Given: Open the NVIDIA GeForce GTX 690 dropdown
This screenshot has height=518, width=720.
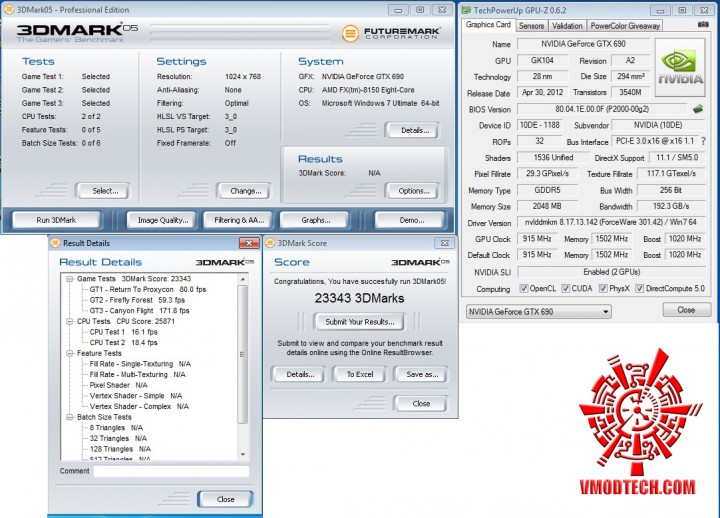Looking at the screenshot, I should point(539,312).
